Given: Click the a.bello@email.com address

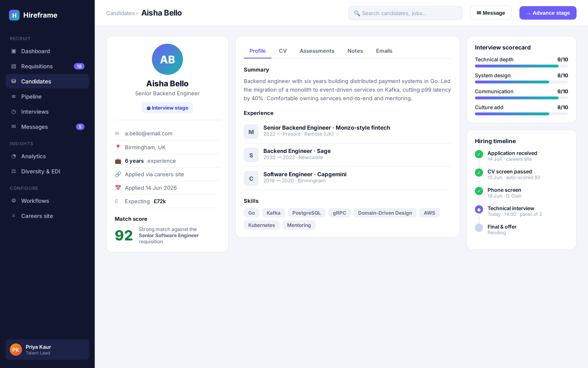Looking at the screenshot, I should [x=148, y=133].
